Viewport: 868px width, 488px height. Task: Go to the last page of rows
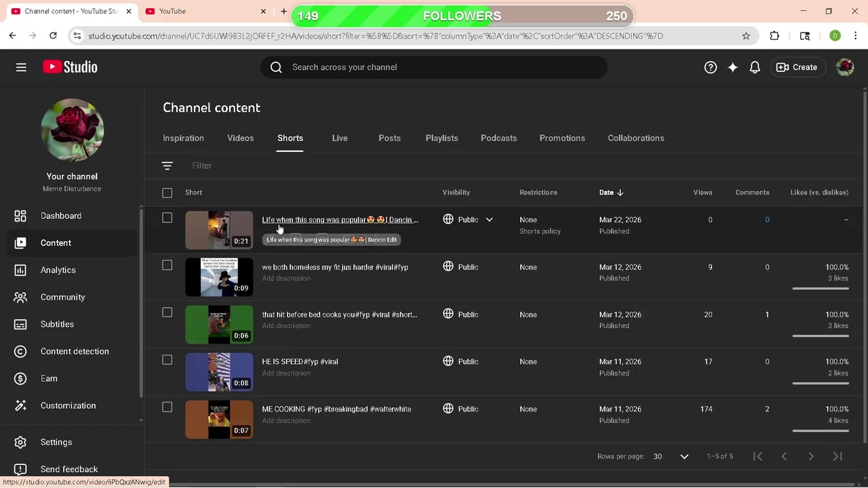coord(837,456)
